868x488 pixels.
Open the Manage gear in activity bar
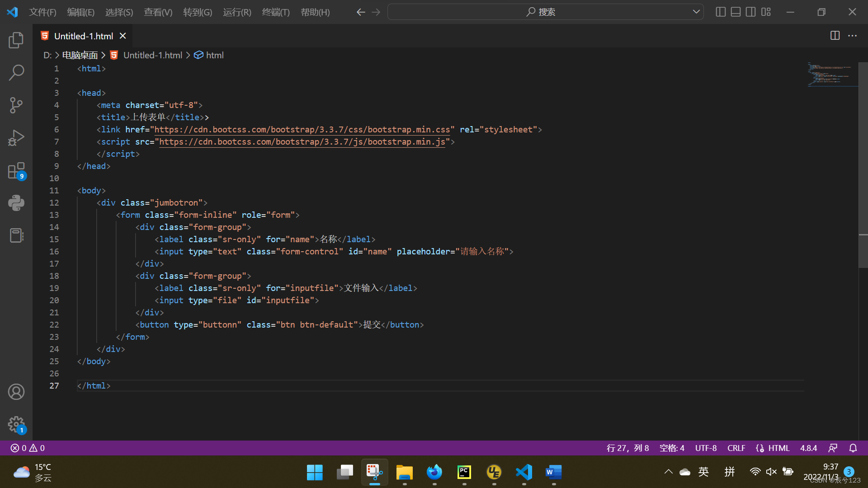click(x=16, y=425)
